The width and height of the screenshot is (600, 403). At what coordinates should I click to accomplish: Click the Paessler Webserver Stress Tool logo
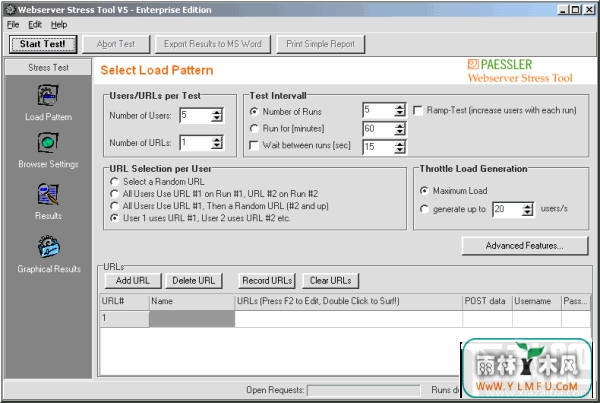520,71
